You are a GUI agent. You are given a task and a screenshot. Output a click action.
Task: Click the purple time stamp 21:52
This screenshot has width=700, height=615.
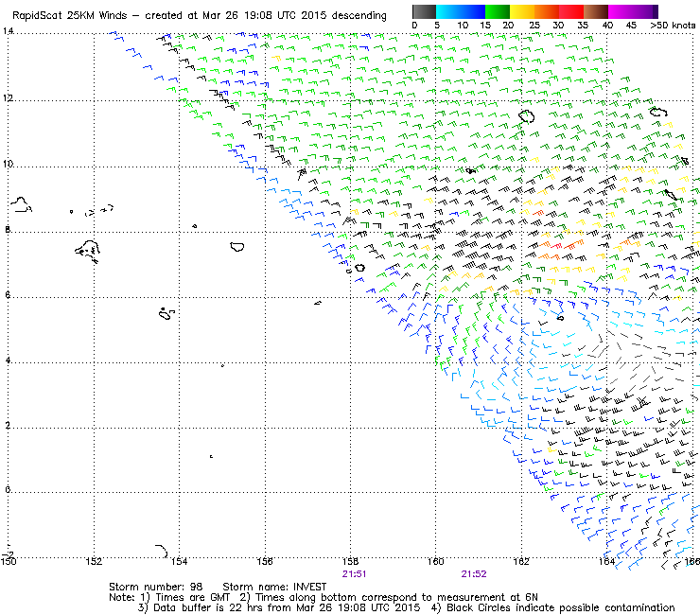click(474, 574)
